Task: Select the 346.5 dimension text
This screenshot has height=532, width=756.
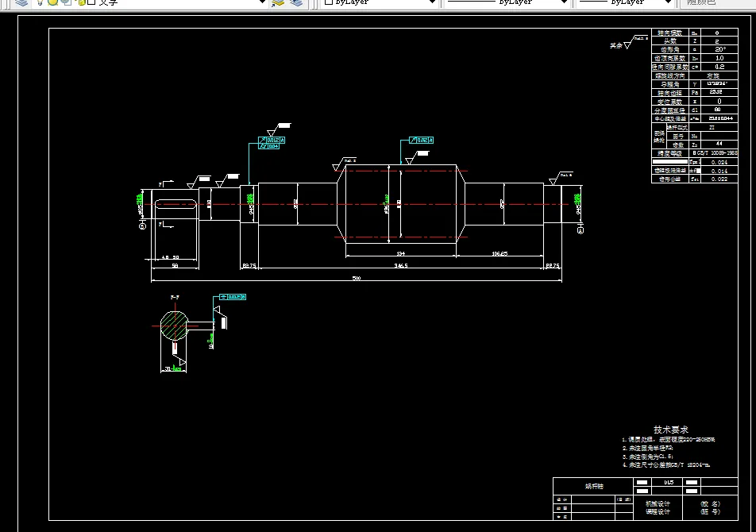Action: click(401, 265)
